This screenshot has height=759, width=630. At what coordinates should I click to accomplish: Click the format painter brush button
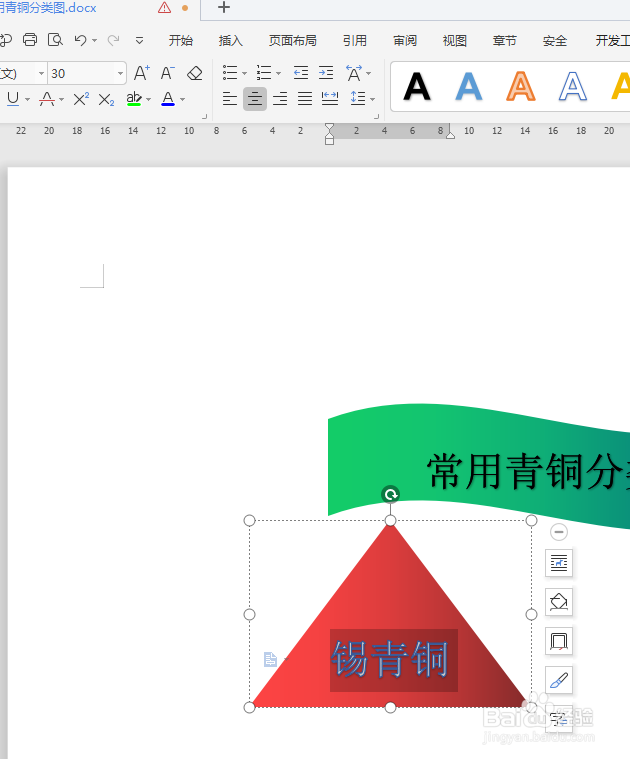[559, 681]
